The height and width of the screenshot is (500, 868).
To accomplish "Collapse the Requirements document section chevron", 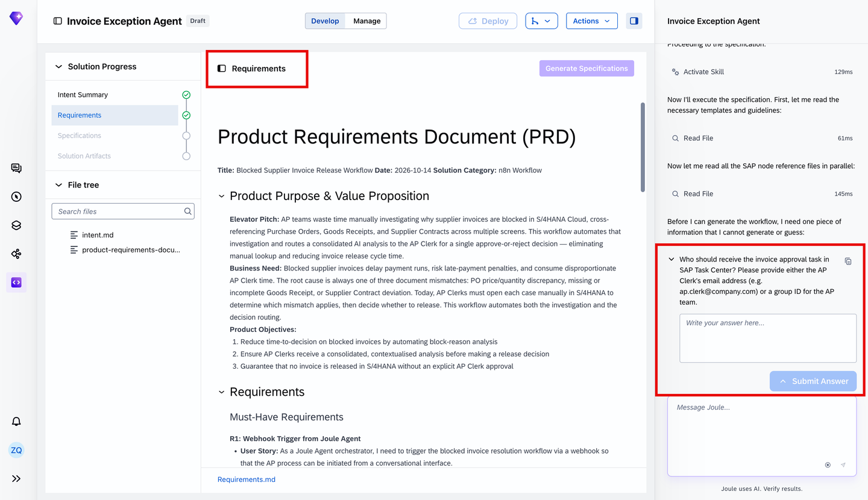I will point(221,392).
